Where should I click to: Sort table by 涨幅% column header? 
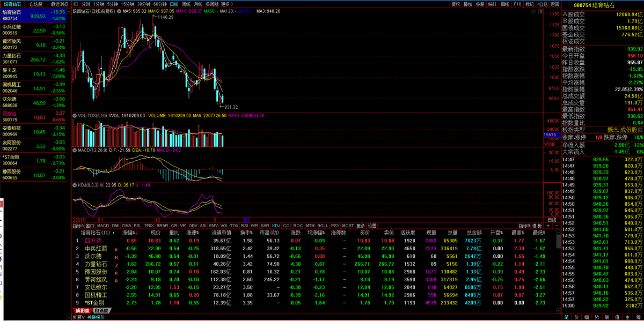coord(129,233)
